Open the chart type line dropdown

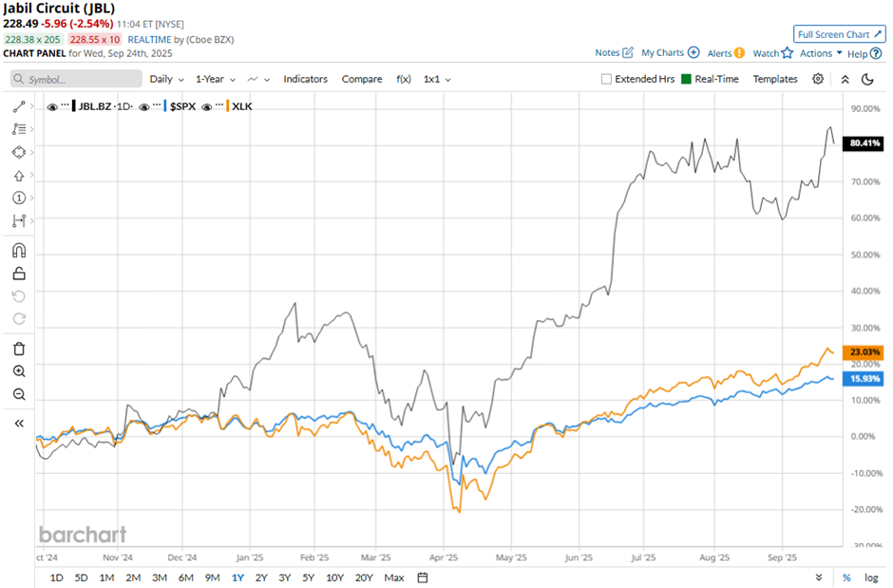[258, 79]
